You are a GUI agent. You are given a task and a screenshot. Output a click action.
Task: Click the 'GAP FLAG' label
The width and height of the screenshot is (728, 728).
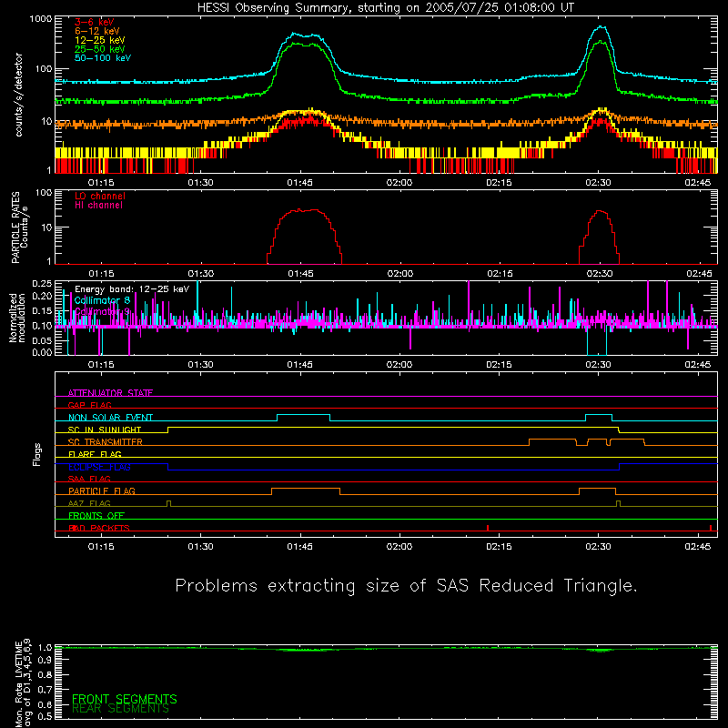click(x=89, y=405)
